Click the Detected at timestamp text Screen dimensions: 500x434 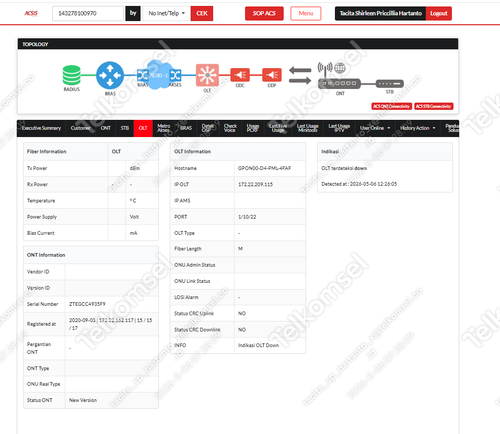point(359,184)
